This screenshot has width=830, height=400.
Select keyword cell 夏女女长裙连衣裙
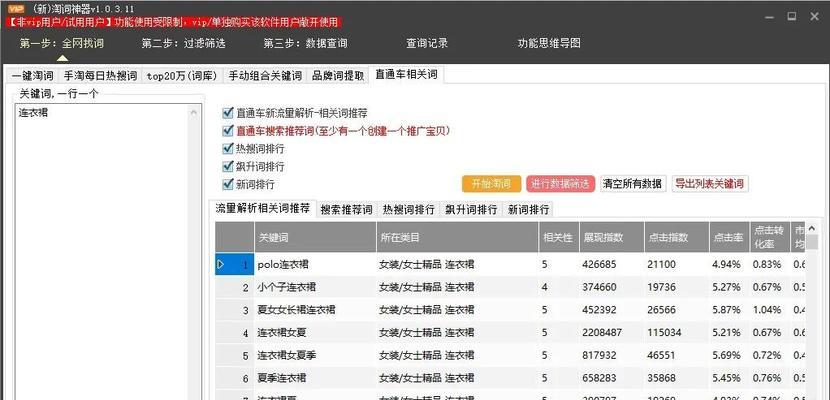click(x=315, y=310)
